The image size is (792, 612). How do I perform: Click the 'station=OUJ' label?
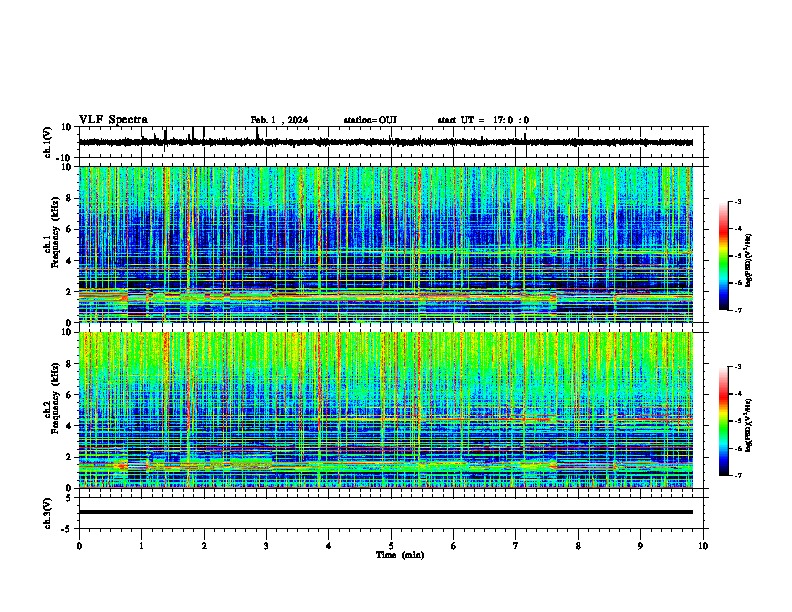370,120
